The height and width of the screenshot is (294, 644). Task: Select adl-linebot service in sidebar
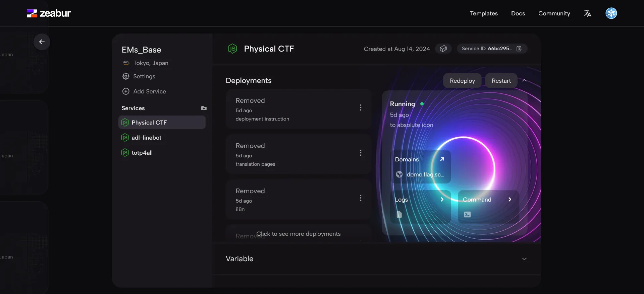[162, 138]
